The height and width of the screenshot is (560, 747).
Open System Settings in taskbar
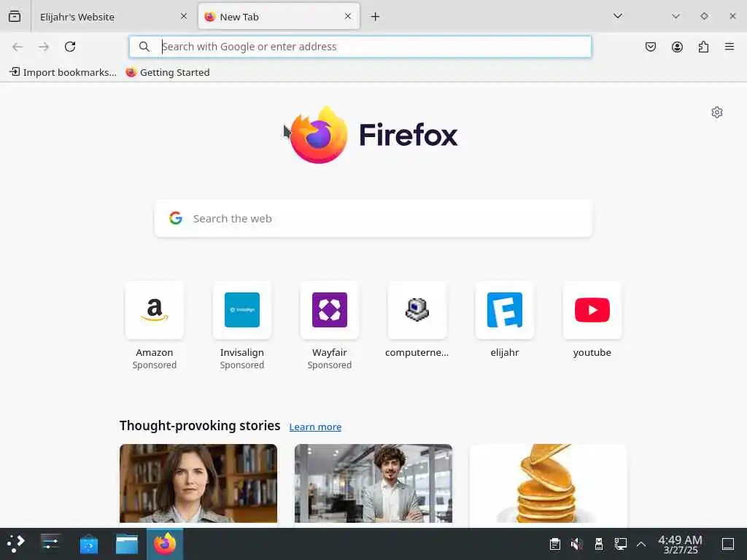click(50, 544)
